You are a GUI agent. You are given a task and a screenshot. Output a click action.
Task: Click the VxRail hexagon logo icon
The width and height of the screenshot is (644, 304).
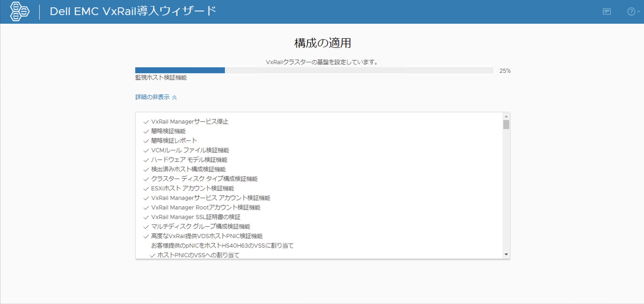(20, 12)
